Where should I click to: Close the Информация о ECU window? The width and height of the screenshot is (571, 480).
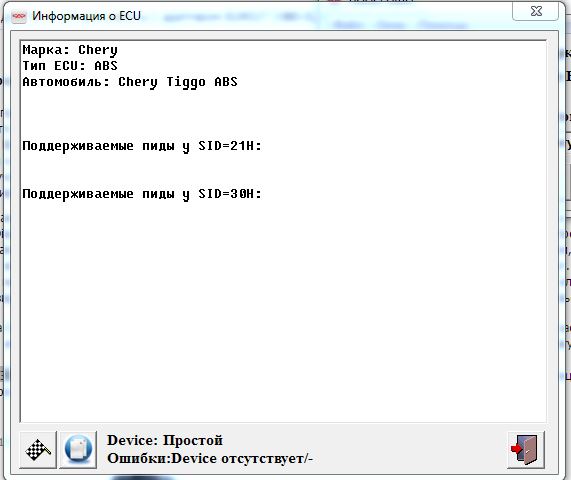[536, 11]
